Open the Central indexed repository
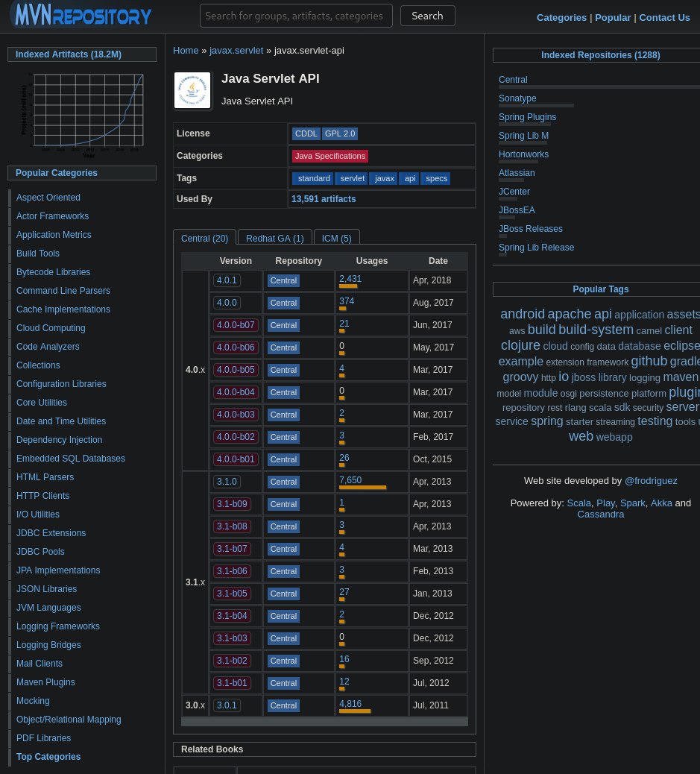 (x=513, y=80)
